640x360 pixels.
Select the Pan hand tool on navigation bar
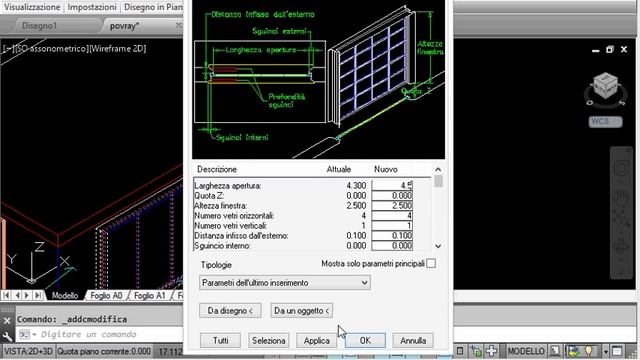tap(621, 197)
